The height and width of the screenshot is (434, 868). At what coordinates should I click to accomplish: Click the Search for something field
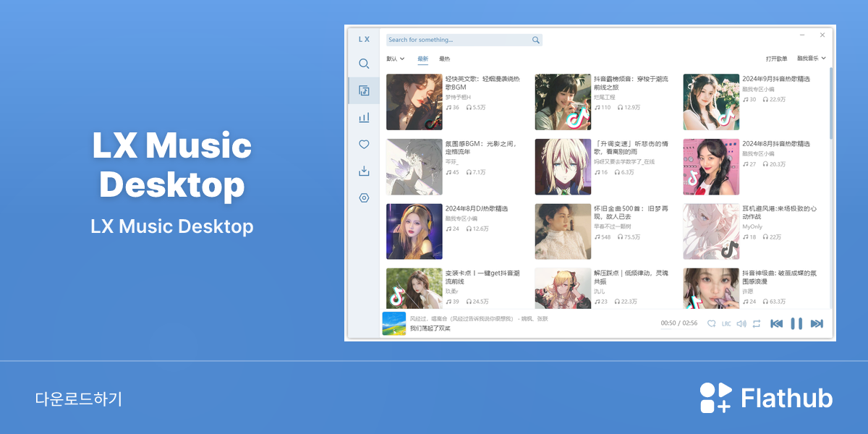pos(464,40)
